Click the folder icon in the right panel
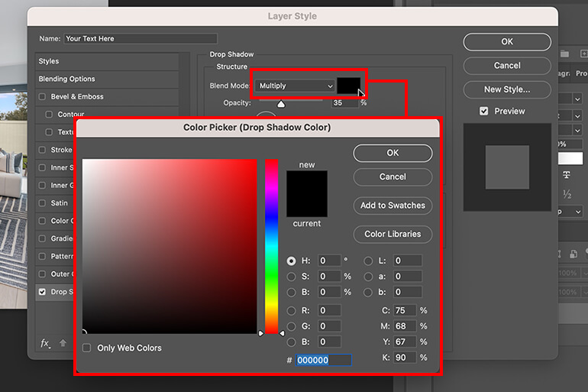Image resolution: width=588 pixels, height=392 pixels. pyautogui.click(x=565, y=53)
